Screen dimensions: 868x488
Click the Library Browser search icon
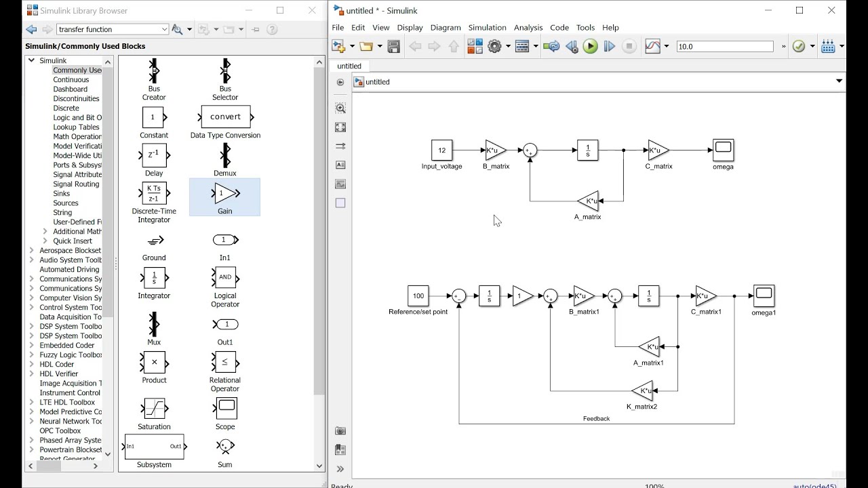pos(177,29)
